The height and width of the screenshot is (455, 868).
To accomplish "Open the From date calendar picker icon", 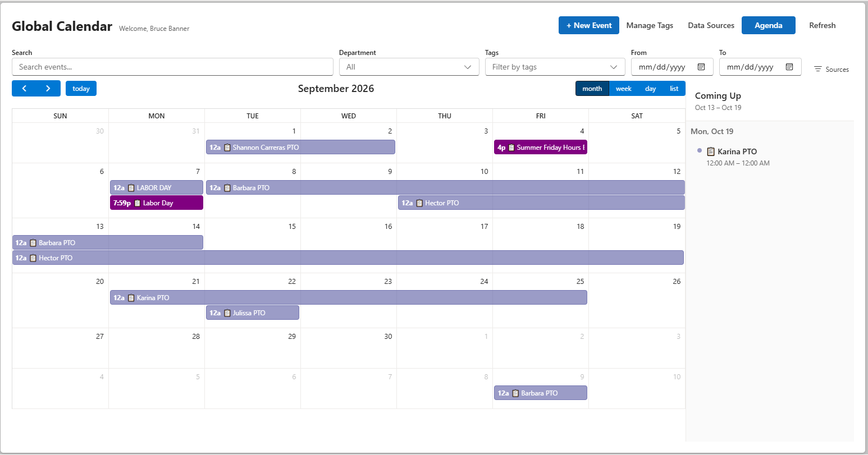I will pyautogui.click(x=701, y=67).
